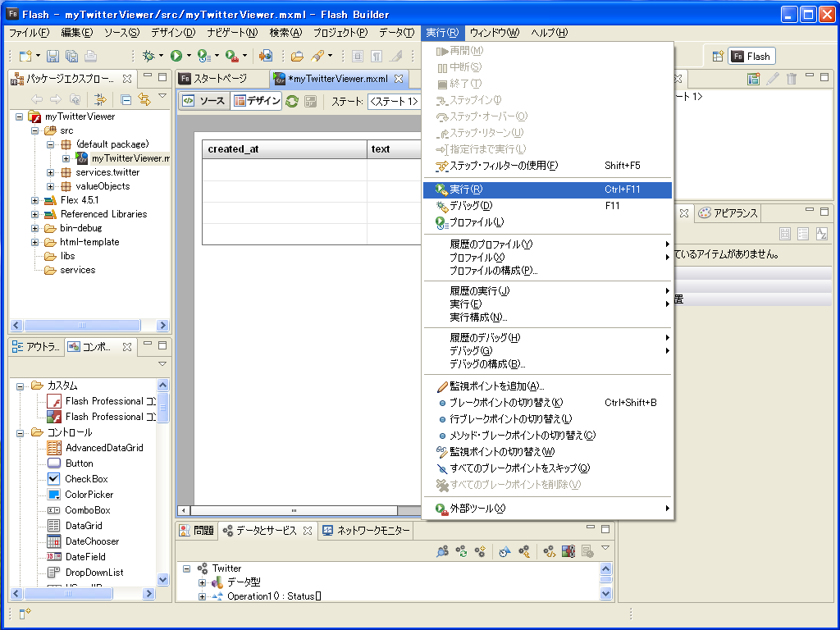The width and height of the screenshot is (840, 630).
Task: Select ステップ・フィルターの使用 menu item
Action: (547, 166)
